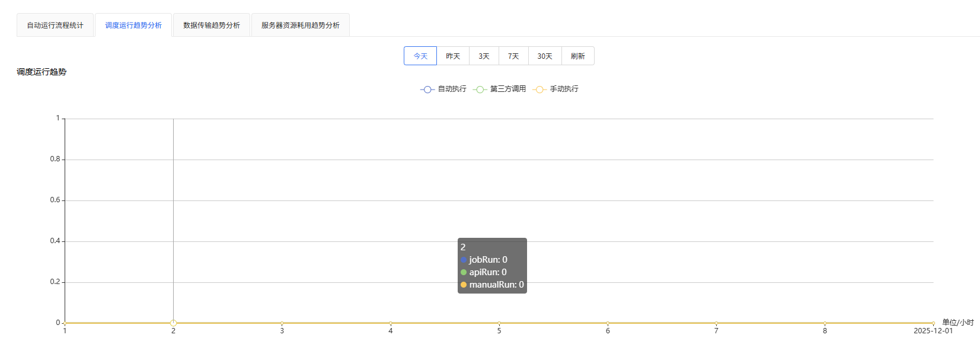Switch to the 30天 time range
The image size is (980, 341).
[x=545, y=56]
